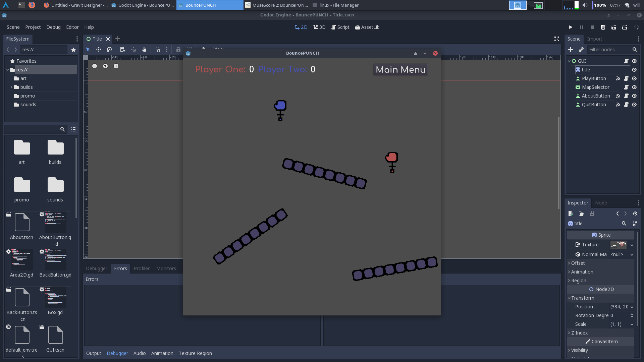This screenshot has height=362, width=644.
Task: Toggle distraction-free mode icon
Action: 557,39
